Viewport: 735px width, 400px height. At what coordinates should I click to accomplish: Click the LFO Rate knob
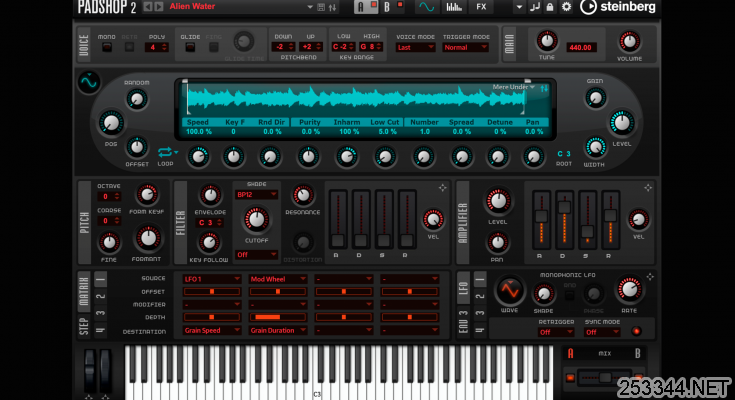coord(629,290)
